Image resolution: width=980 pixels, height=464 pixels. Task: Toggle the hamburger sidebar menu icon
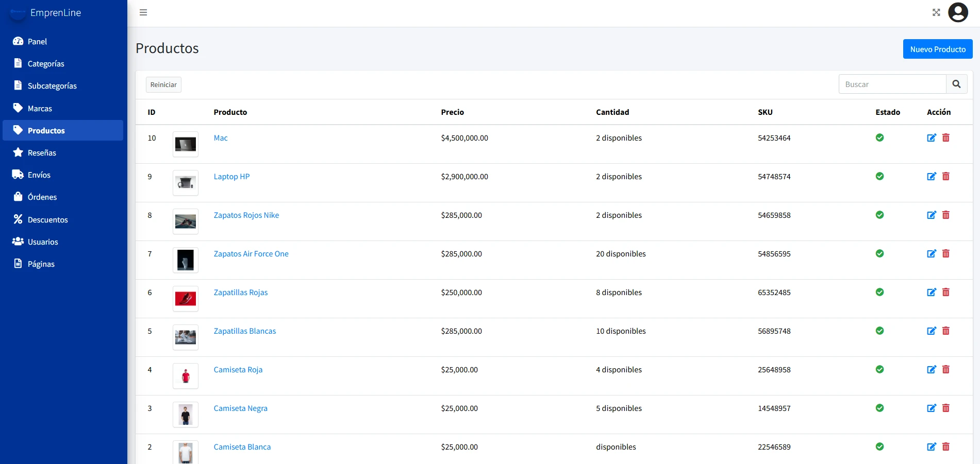pos(143,12)
